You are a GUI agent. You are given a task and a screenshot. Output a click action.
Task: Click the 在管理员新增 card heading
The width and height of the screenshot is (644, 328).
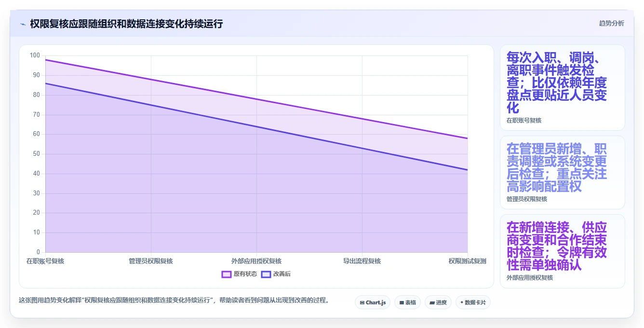557,167
